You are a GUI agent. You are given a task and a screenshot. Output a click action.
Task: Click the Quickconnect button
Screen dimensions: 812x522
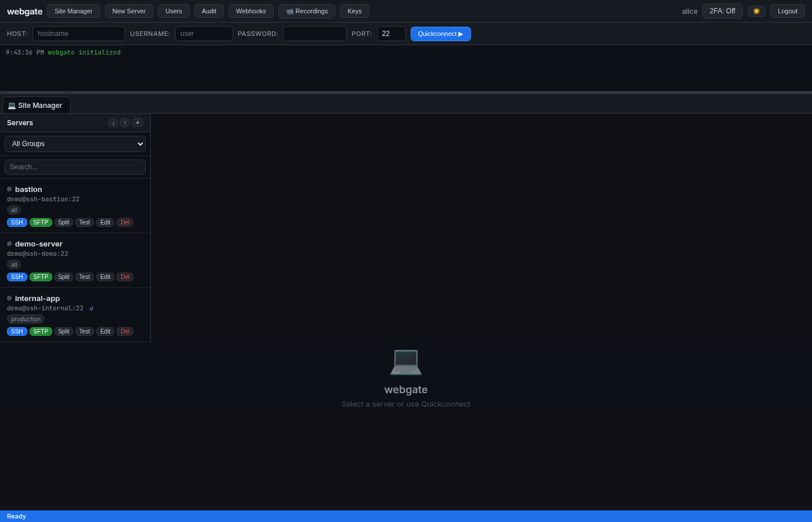tap(441, 34)
